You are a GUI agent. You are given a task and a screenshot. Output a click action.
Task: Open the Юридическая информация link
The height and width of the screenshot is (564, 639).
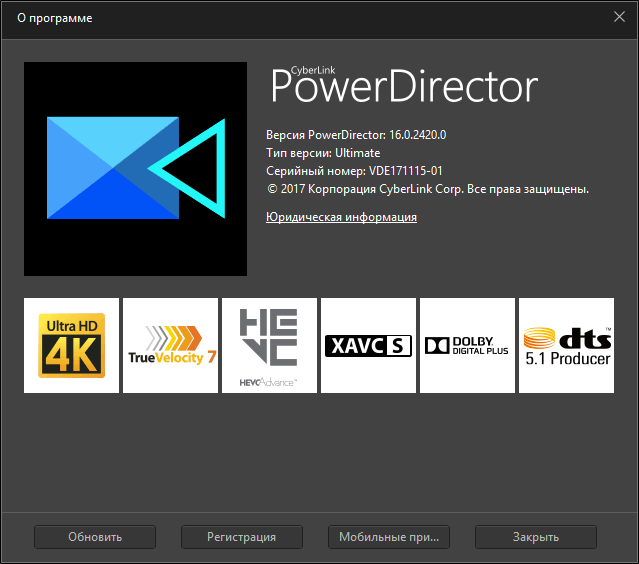[x=341, y=217]
